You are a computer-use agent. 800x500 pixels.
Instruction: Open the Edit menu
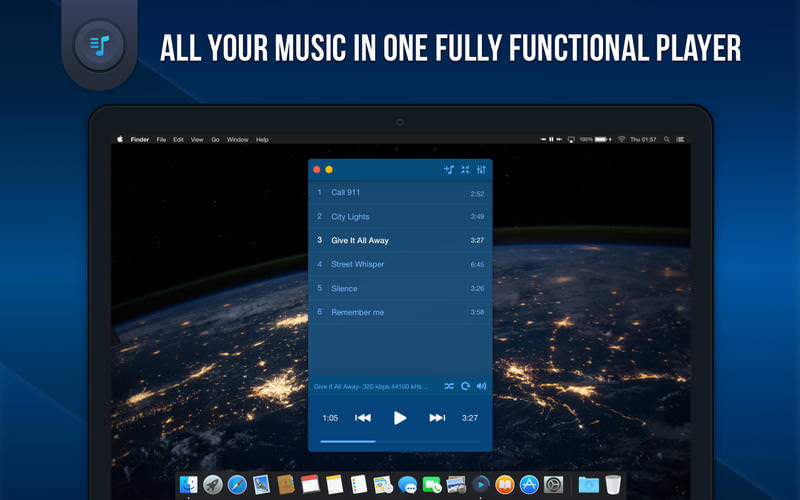pyautogui.click(x=178, y=139)
